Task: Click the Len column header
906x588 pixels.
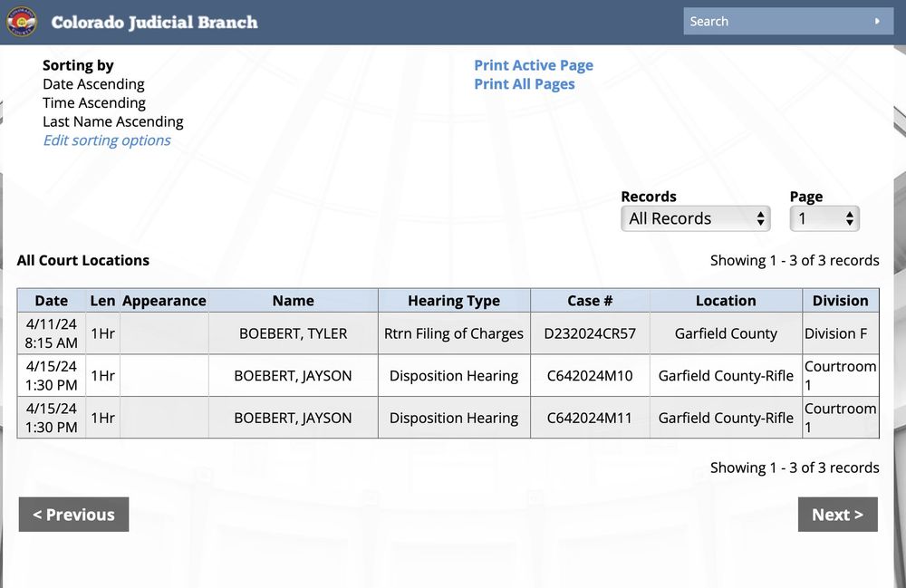Action: [102, 301]
